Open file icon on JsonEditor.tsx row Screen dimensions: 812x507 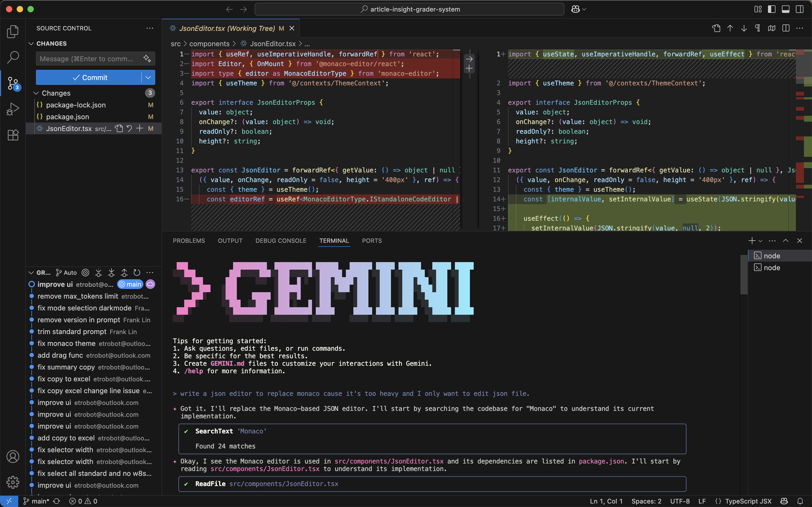(119, 128)
